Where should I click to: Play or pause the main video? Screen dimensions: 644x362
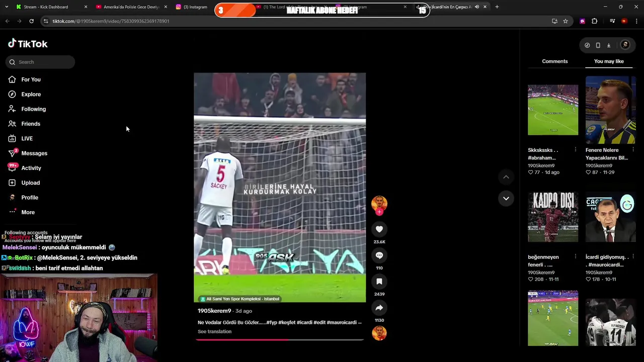[280, 188]
